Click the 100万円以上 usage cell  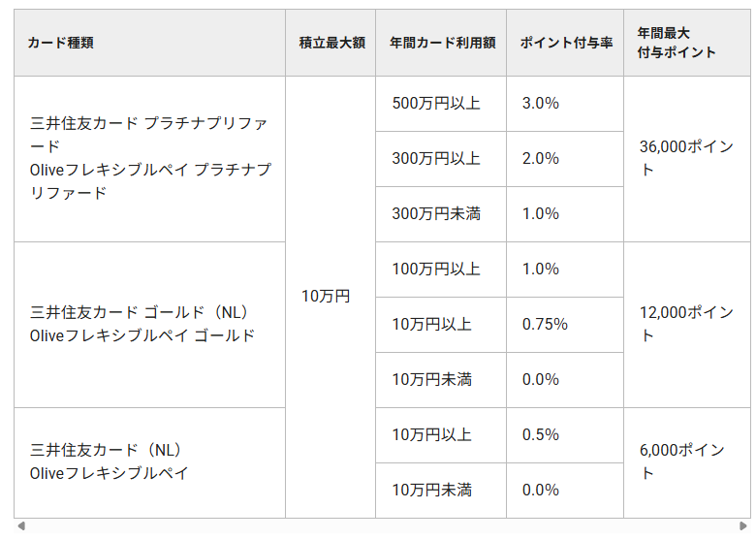[441, 269]
